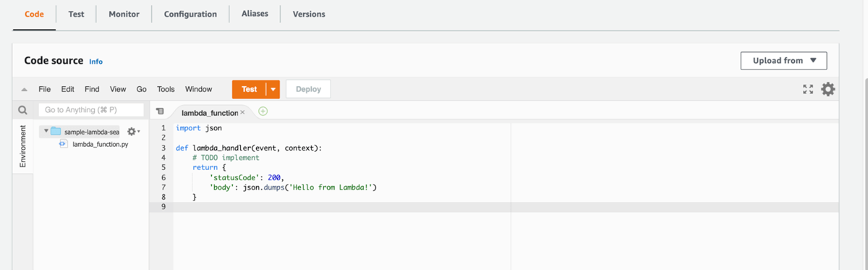Open the Upload from dropdown
The image size is (868, 270).
click(783, 61)
